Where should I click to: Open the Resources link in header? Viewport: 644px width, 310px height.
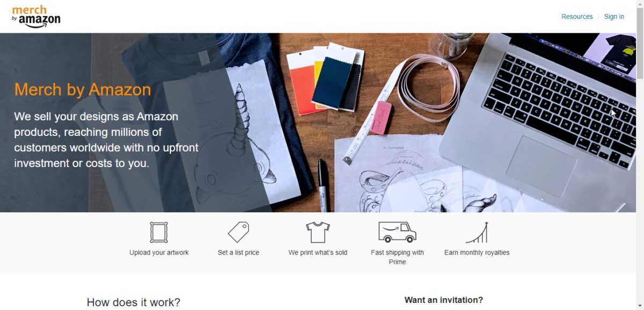(x=577, y=17)
